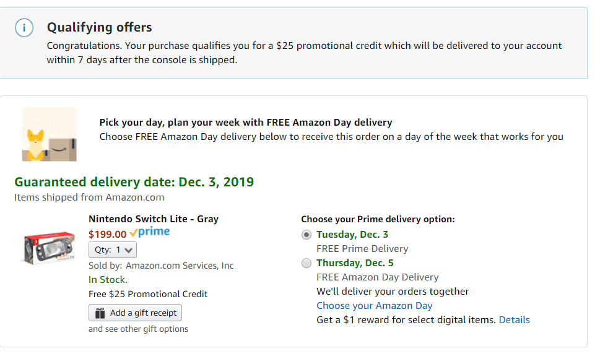Click the Thursday, Dec. 5 green label
This screenshot has width=600, height=364.
[355, 263]
